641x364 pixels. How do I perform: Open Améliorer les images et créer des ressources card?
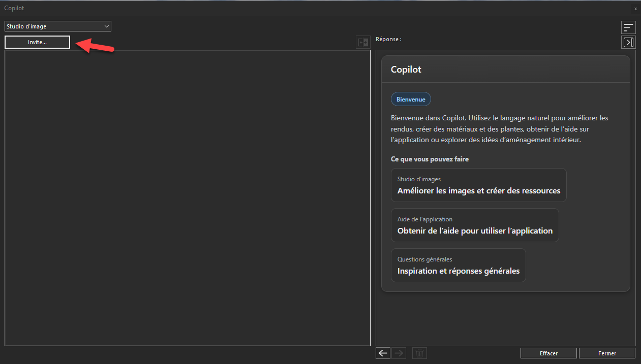pos(479,185)
